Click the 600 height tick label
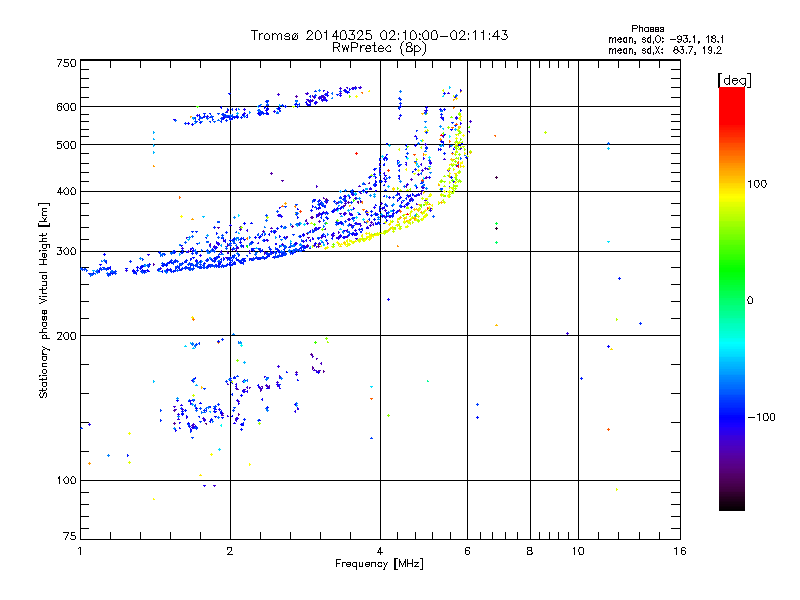Image resolution: width=800 pixels, height=600 pixels. [66, 107]
